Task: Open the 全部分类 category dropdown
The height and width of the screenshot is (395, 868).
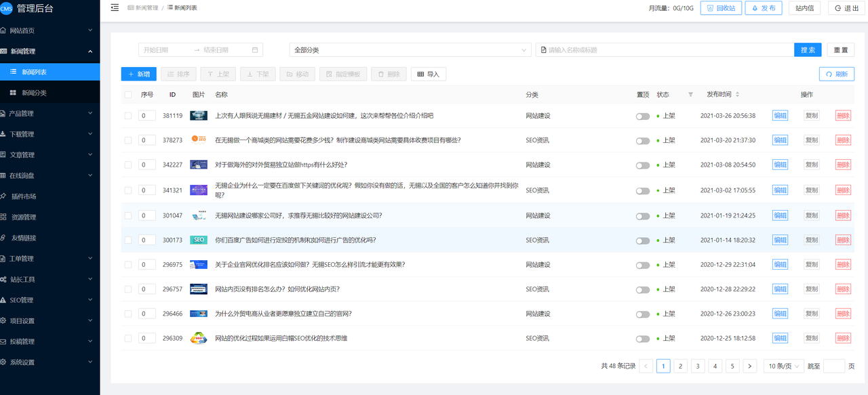Action: click(410, 49)
